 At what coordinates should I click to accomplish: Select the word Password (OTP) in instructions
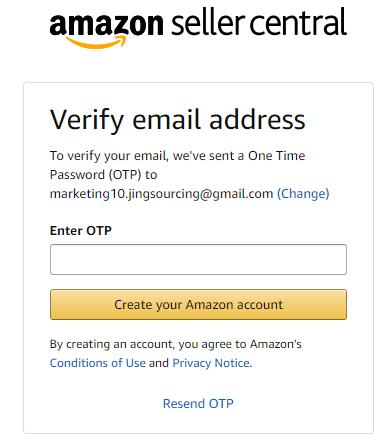[x=95, y=175]
